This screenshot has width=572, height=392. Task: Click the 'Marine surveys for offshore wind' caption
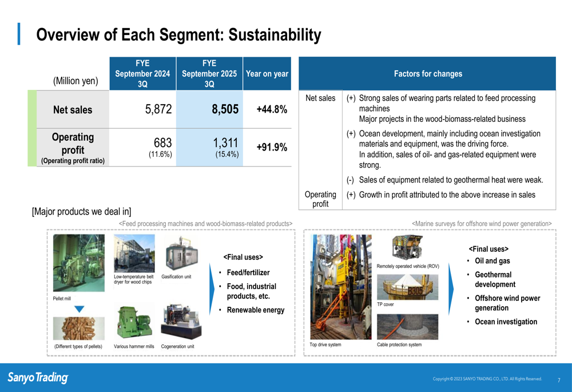(482, 223)
